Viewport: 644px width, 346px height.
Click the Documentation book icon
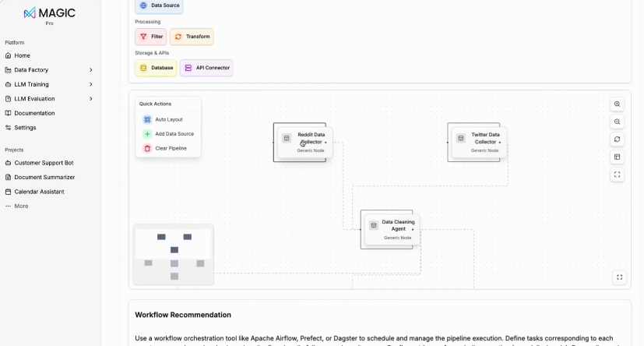pos(9,113)
